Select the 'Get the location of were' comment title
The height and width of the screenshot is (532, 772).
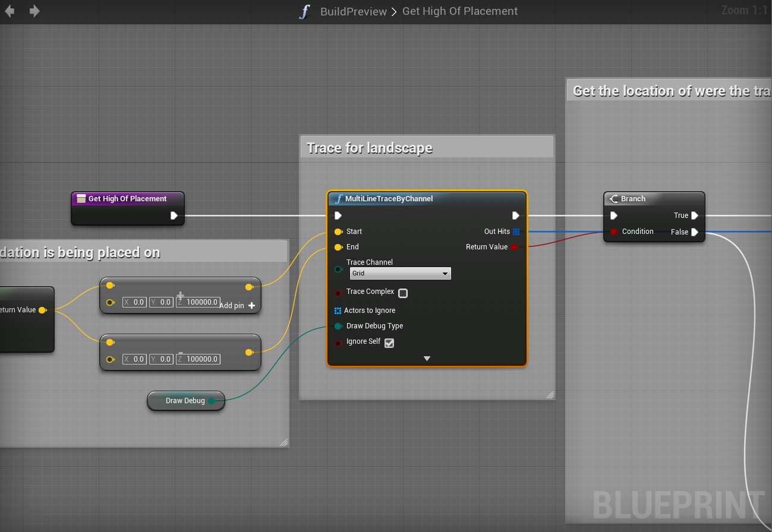(672, 91)
